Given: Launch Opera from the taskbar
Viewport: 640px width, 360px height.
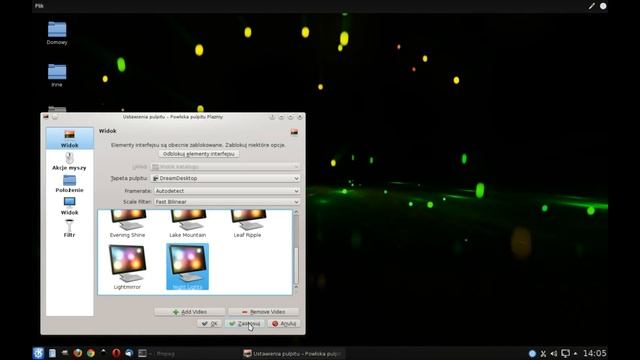Looking at the screenshot, I should [116, 353].
